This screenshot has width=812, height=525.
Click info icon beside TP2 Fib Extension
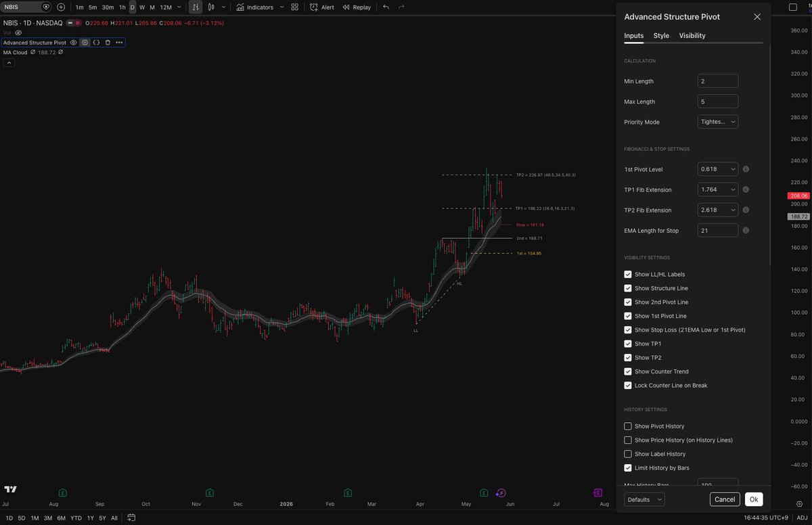click(745, 210)
